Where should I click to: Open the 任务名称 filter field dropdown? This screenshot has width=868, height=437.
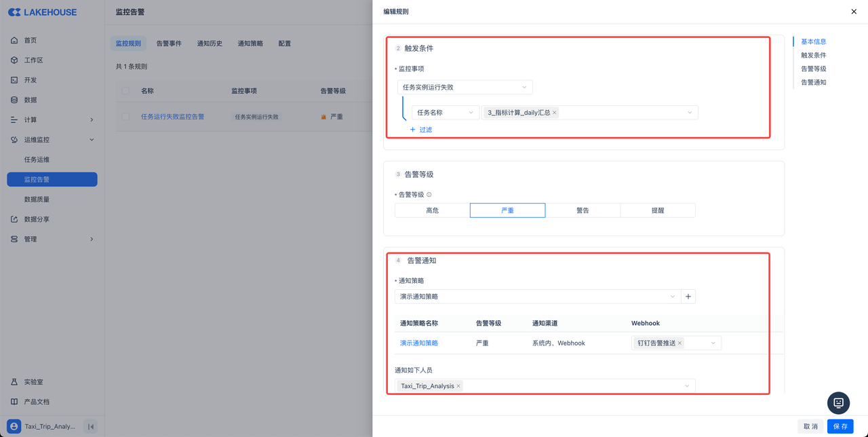(x=445, y=113)
